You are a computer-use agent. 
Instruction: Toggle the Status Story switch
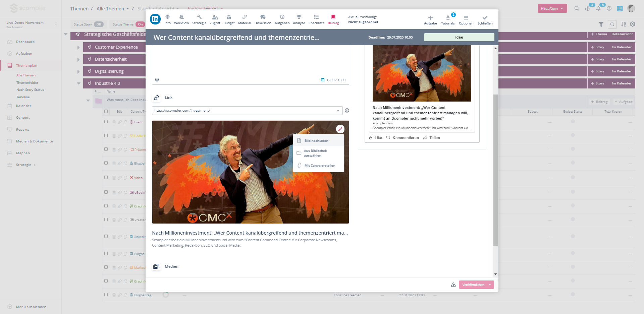[x=99, y=24]
